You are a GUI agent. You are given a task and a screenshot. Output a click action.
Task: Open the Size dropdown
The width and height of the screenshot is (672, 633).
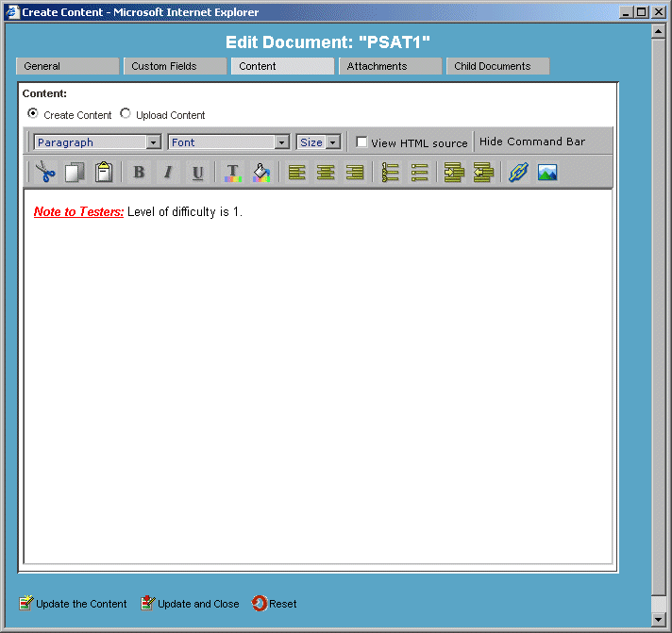318,142
